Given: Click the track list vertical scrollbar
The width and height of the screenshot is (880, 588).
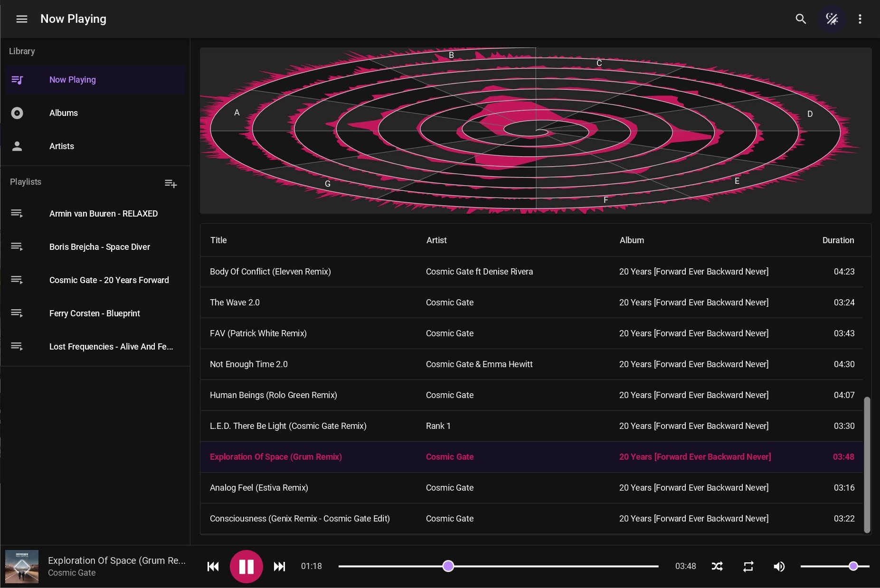Looking at the screenshot, I should (867, 465).
